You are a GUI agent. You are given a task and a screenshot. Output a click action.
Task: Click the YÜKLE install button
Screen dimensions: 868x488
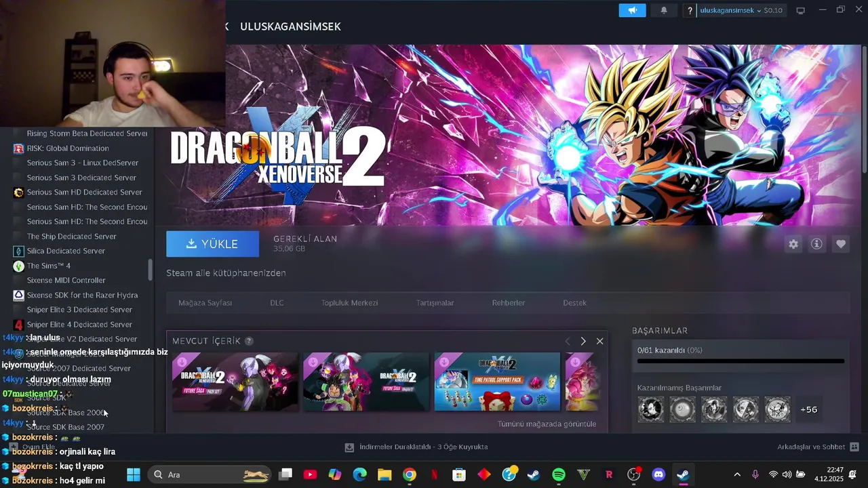212,244
